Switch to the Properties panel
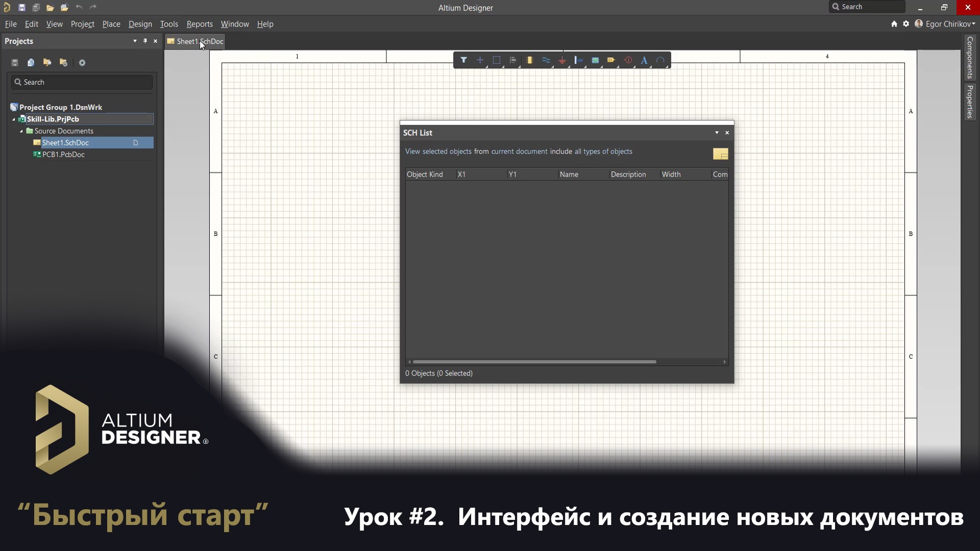The height and width of the screenshot is (551, 980). (971, 102)
